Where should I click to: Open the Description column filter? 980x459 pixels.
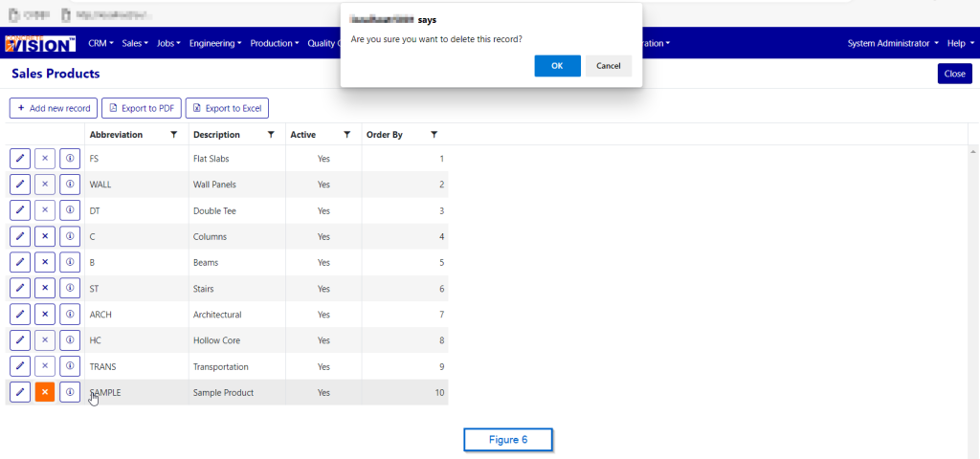tap(271, 134)
